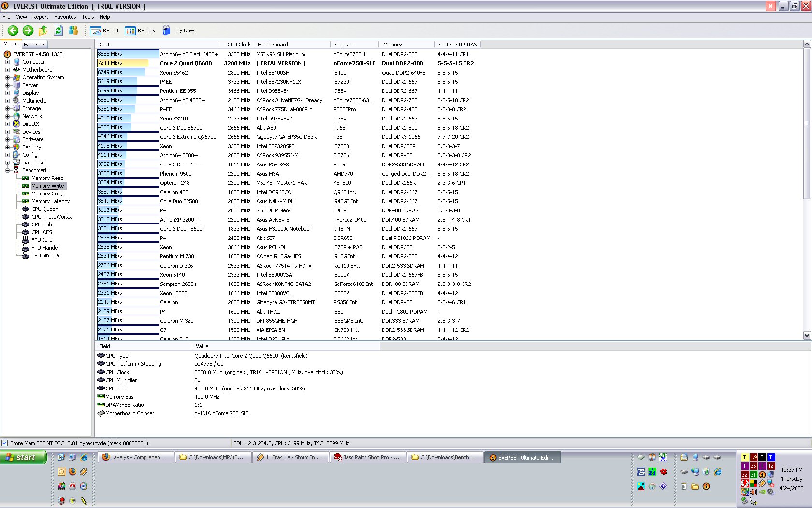Expand the Server tree node
The image size is (812, 508).
pos(7,85)
